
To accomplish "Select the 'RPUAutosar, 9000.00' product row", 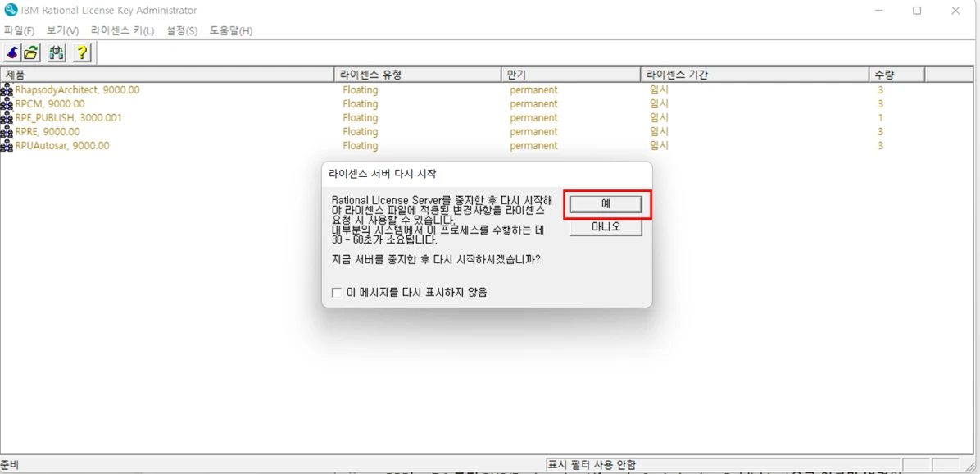I will [x=62, y=146].
